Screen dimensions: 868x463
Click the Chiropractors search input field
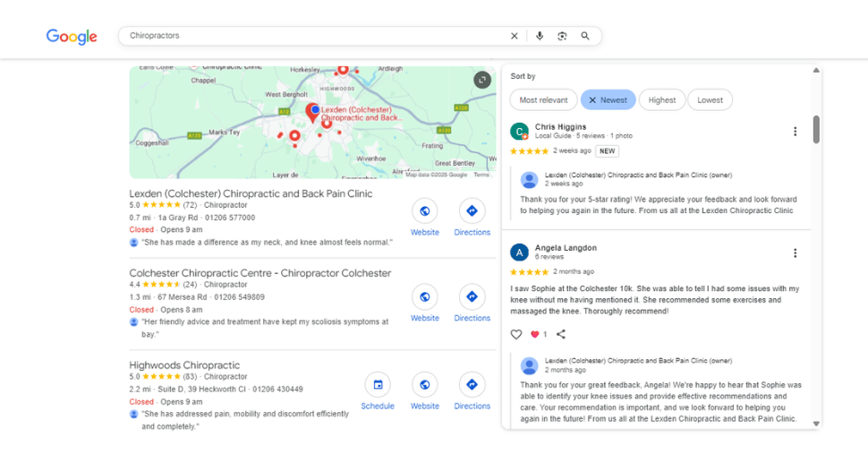[x=316, y=36]
